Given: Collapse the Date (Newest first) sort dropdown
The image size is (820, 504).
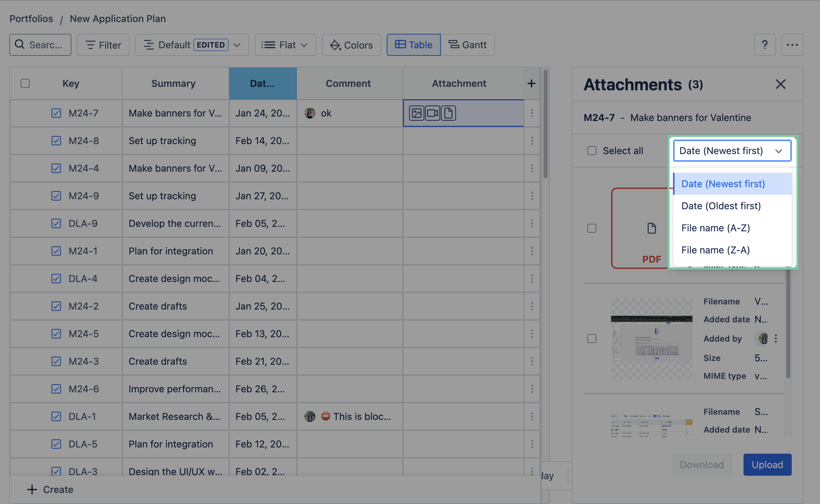Looking at the screenshot, I should pos(732,151).
